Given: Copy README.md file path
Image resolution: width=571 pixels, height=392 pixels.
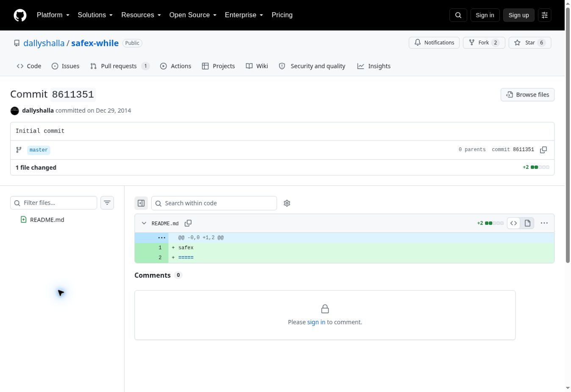Looking at the screenshot, I should point(188,223).
